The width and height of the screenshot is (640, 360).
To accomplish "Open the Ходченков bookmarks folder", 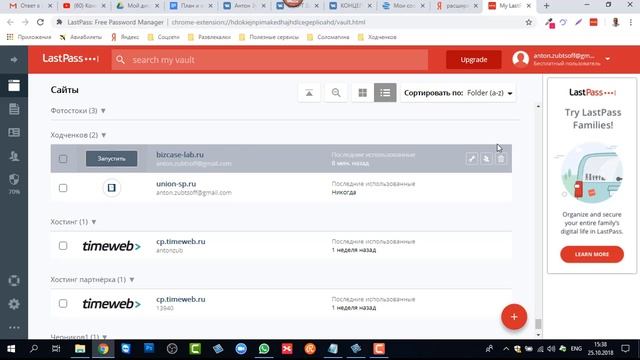I will point(377,37).
